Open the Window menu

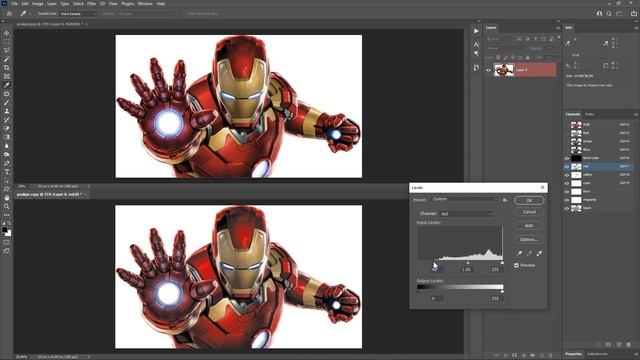coord(145,4)
